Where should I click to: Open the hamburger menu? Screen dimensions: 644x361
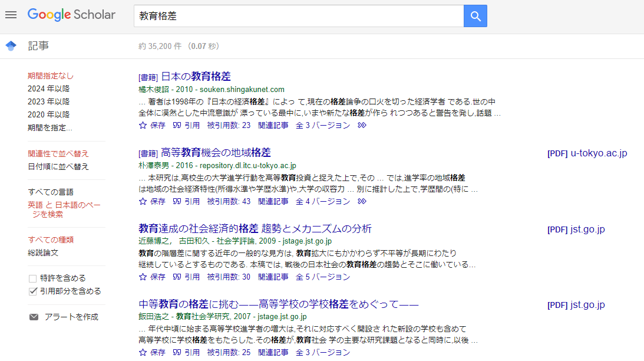[11, 15]
